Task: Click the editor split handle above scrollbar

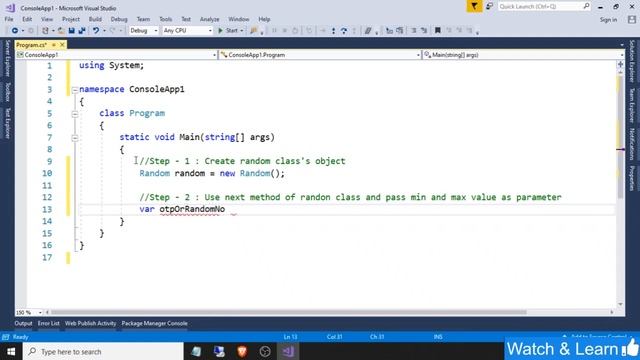Action: 620,64
